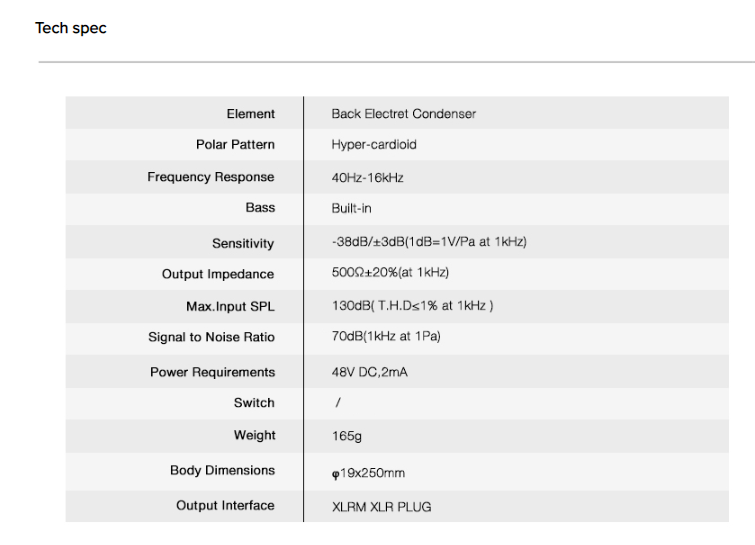Select the Element row label
Image resolution: width=755 pixels, height=545 pixels.
point(251,114)
